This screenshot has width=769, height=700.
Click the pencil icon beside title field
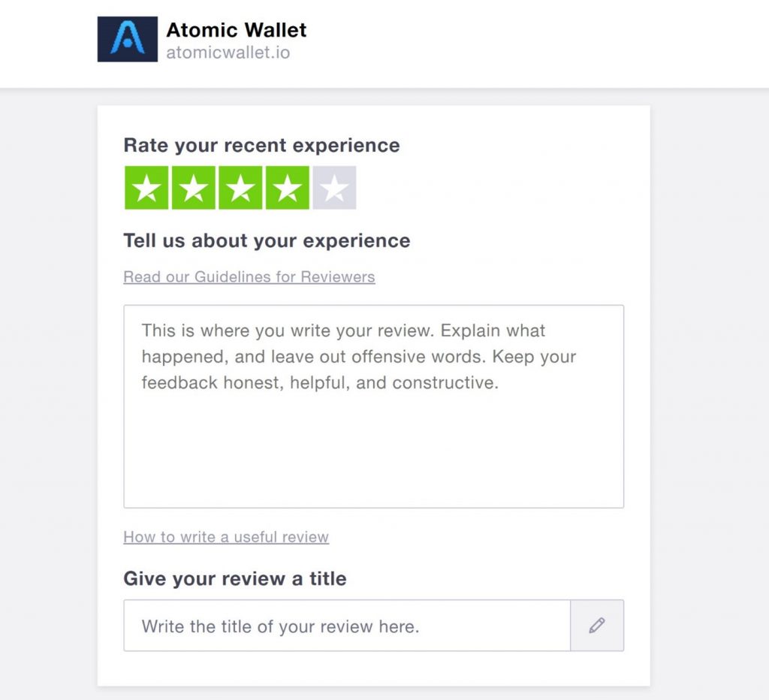point(597,626)
